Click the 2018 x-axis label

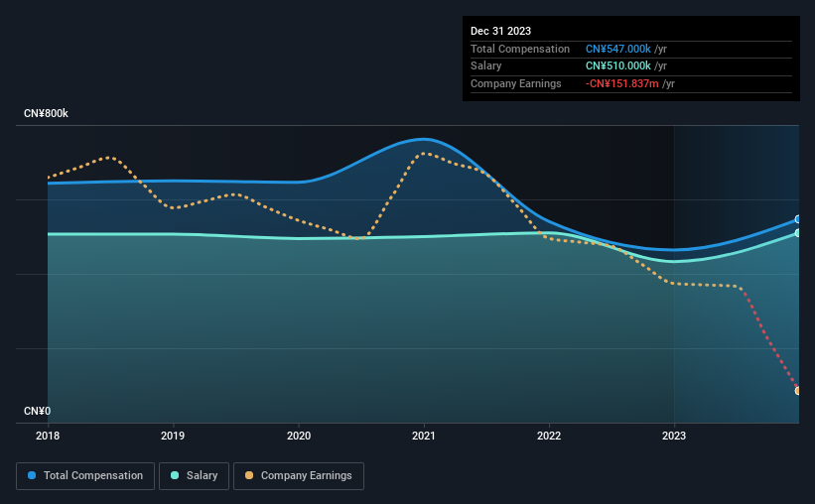[x=48, y=436]
